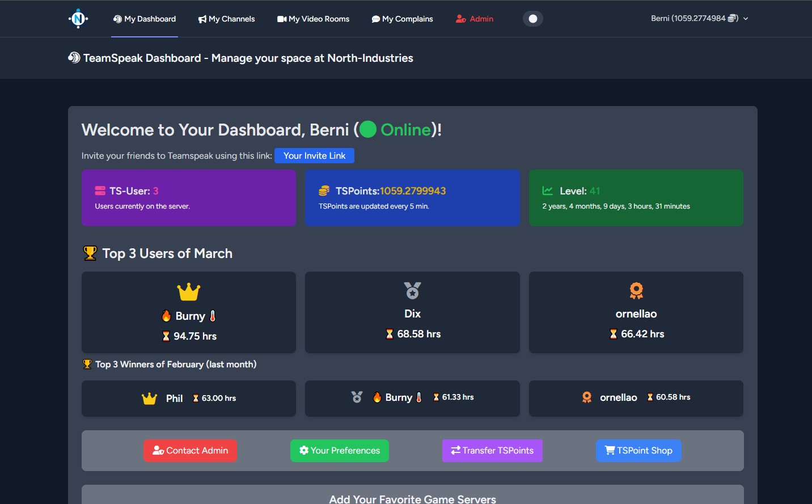Click the crown icon beside Phil
Image resolution: width=812 pixels, height=504 pixels.
149,399
